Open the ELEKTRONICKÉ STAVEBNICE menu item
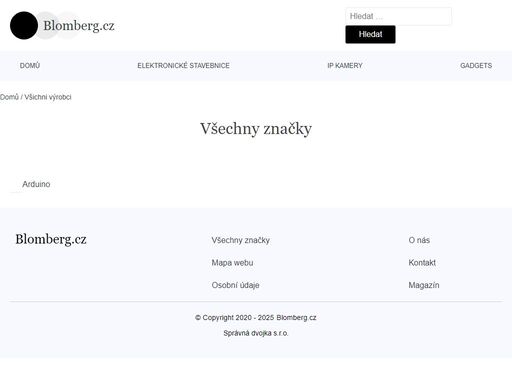This screenshot has height=384, width=512. click(x=183, y=66)
